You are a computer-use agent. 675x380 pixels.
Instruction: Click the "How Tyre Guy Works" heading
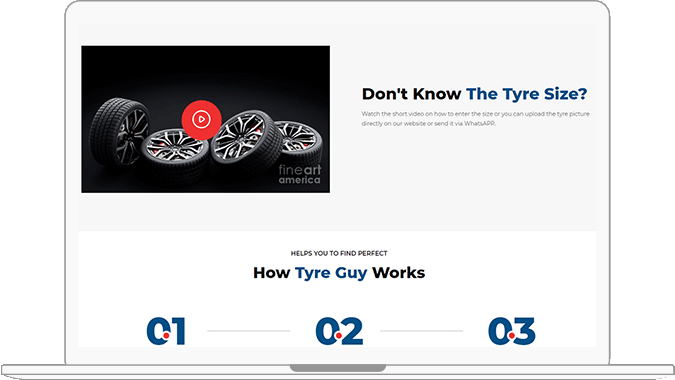tap(339, 273)
